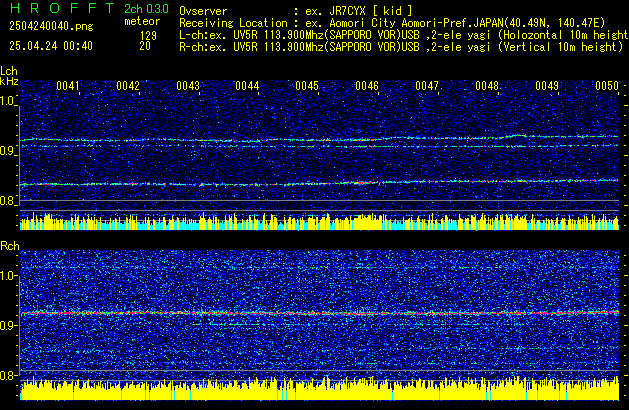
Task: Click the 0045 time marker
Action: point(307,86)
